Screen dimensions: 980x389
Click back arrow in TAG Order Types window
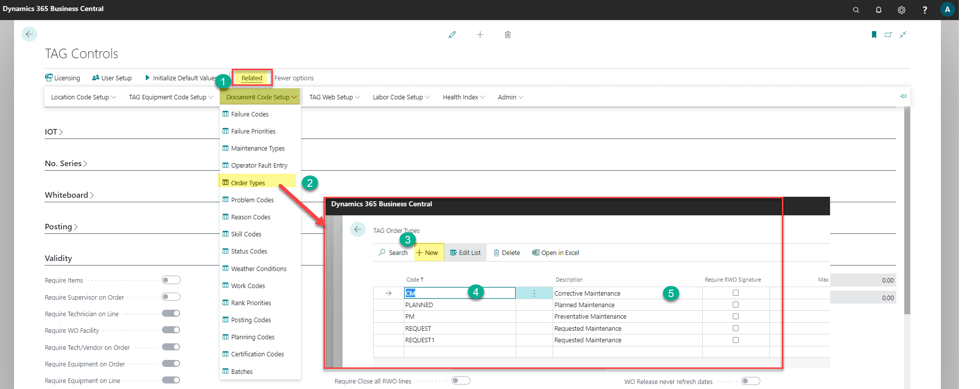click(358, 229)
